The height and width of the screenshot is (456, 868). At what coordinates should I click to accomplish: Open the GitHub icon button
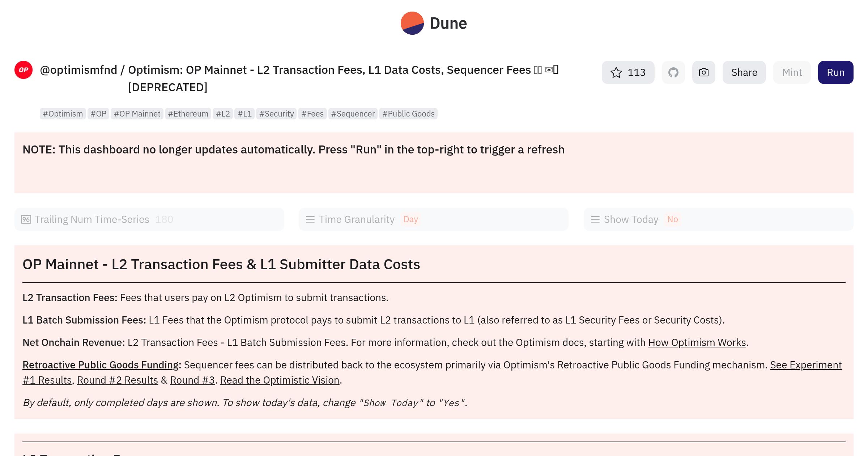point(673,72)
